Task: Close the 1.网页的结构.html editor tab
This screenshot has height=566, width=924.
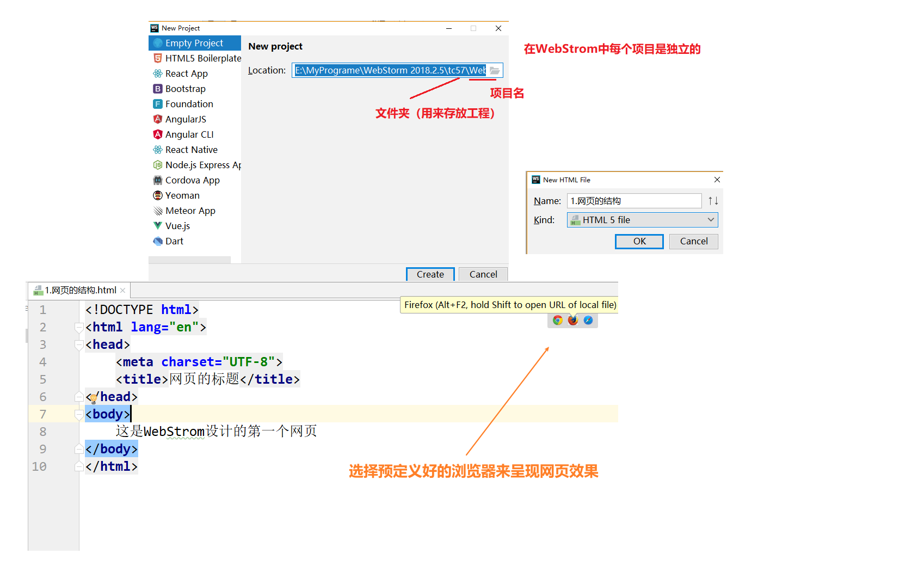Action: click(123, 291)
